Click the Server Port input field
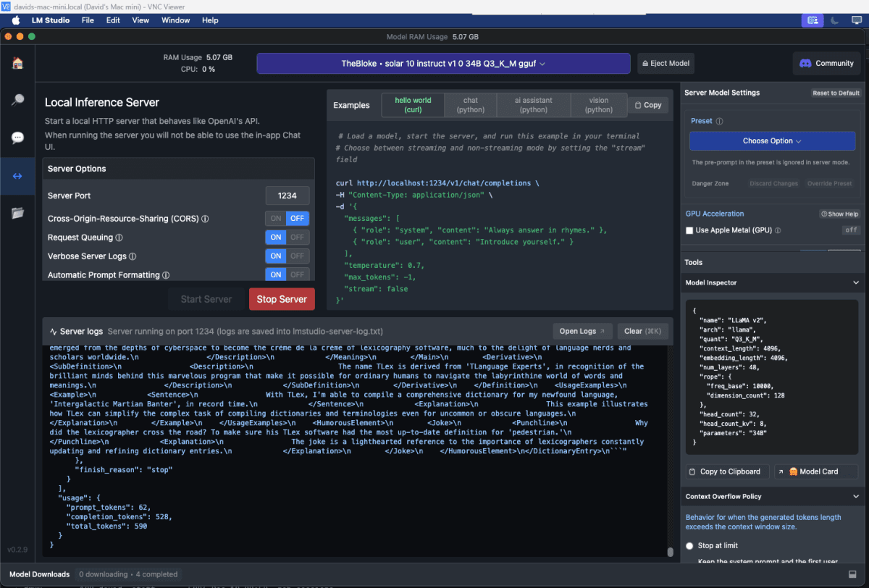Screen dimensions: 869x588 [287, 196]
